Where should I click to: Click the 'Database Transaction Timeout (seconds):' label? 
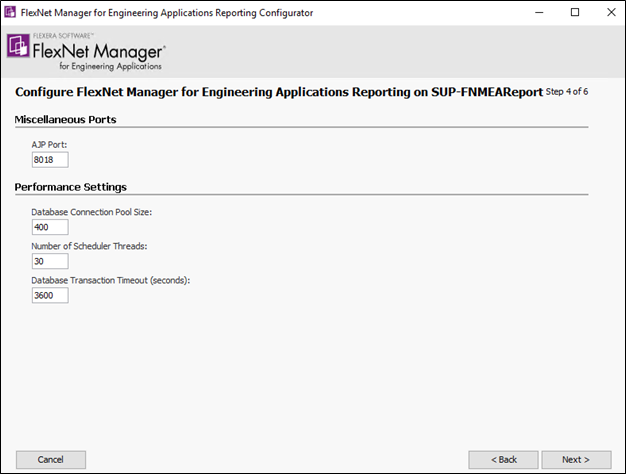point(111,280)
